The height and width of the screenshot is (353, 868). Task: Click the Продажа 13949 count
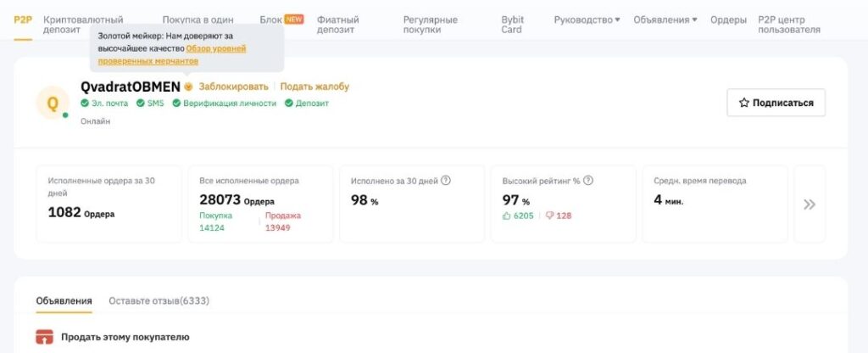click(x=283, y=221)
